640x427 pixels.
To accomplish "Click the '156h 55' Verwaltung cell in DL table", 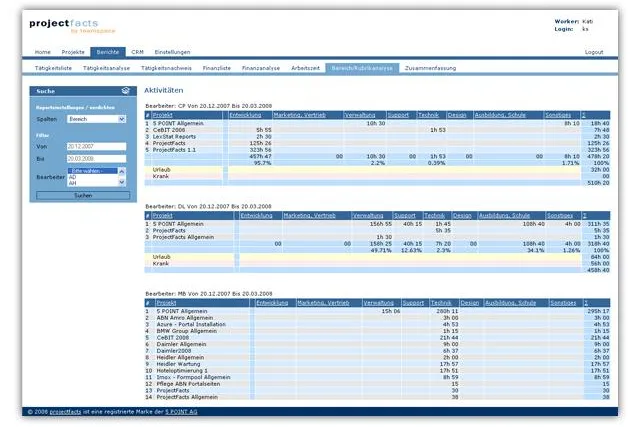I will 380,224.
